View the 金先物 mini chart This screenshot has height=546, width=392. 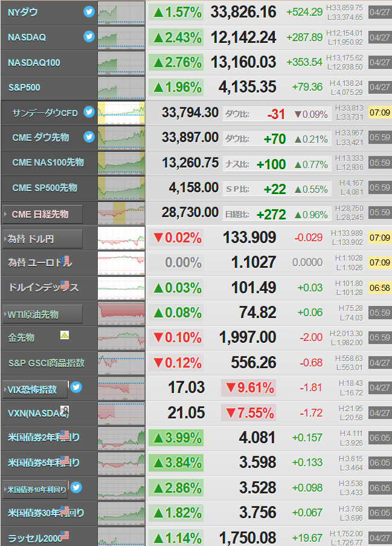(x=121, y=339)
